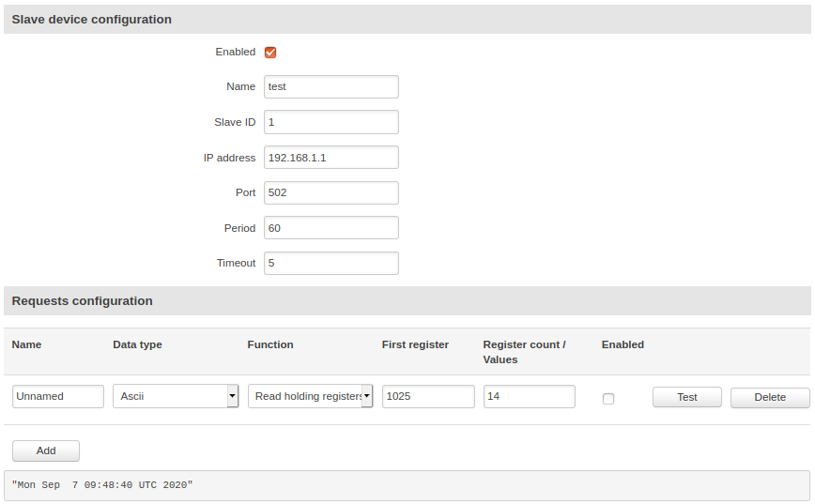Click the First register field 1025
Screen dimensions: 815x504
[428, 396]
